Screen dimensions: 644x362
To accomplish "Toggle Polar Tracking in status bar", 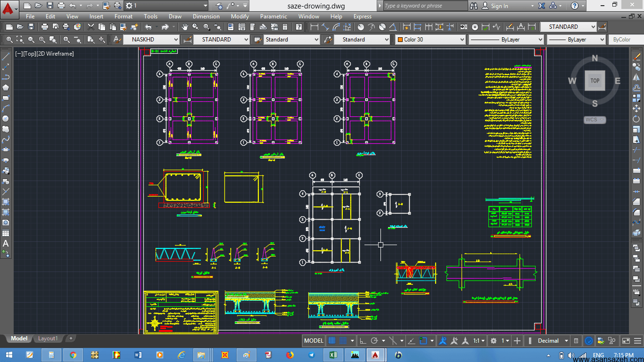I will click(374, 340).
